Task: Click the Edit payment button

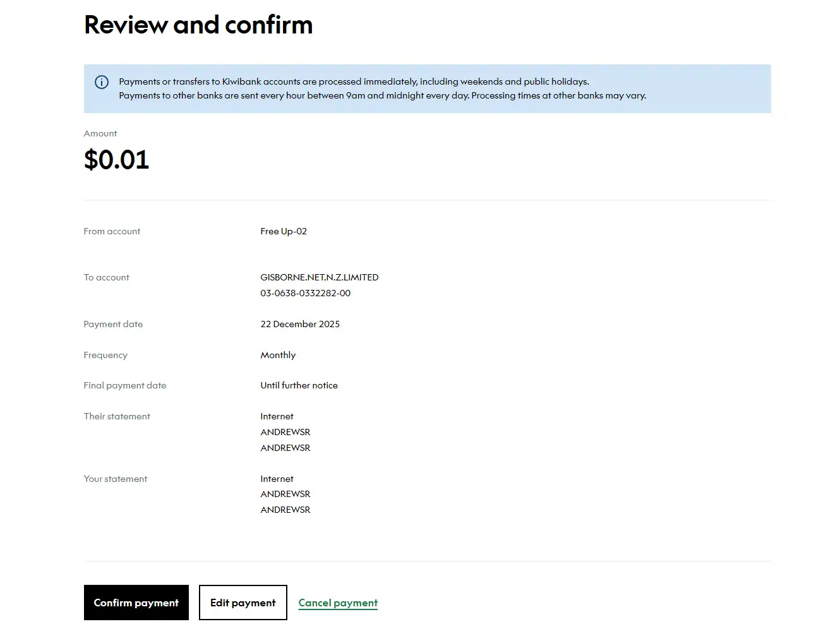Action: [243, 603]
